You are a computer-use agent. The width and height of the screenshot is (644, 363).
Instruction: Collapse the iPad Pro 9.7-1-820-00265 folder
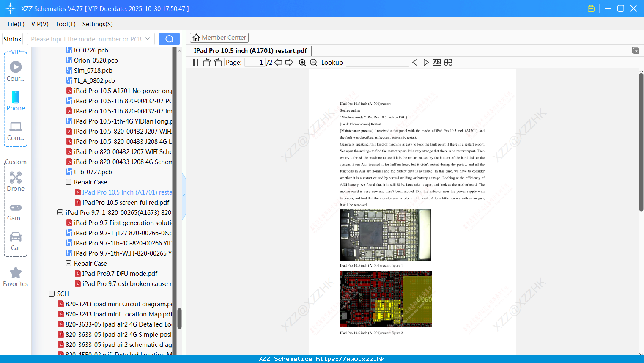pos(60,212)
